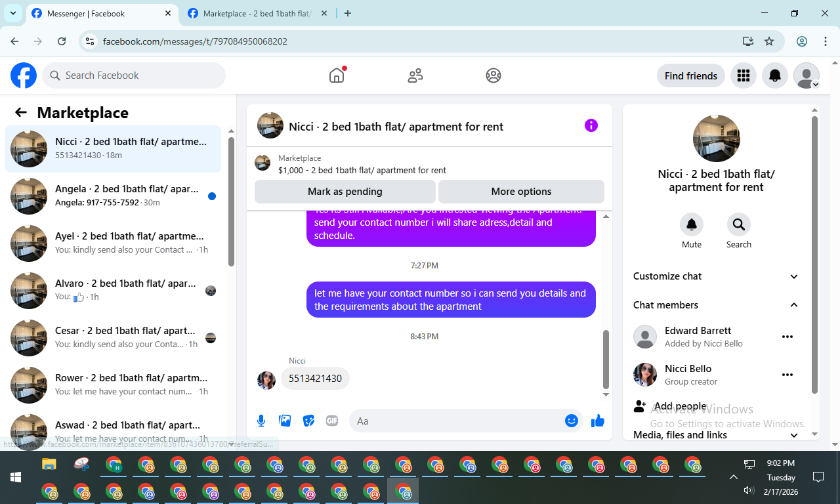Viewport: 840px width, 504px height.
Task: Click the back arrow next to Marketplace
Action: pos(21,112)
